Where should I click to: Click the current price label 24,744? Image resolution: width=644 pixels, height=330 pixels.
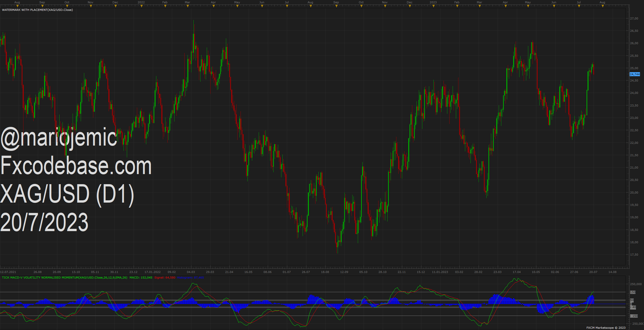pyautogui.click(x=635, y=74)
